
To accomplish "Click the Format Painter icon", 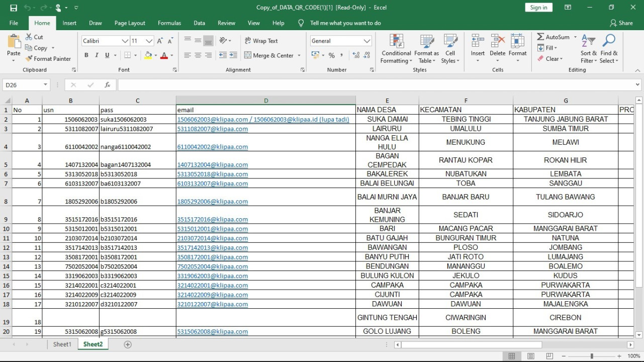I will tap(29, 59).
